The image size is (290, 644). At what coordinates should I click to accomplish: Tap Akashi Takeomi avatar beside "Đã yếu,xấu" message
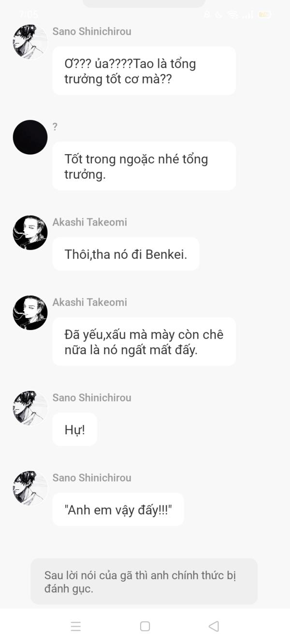click(30, 313)
